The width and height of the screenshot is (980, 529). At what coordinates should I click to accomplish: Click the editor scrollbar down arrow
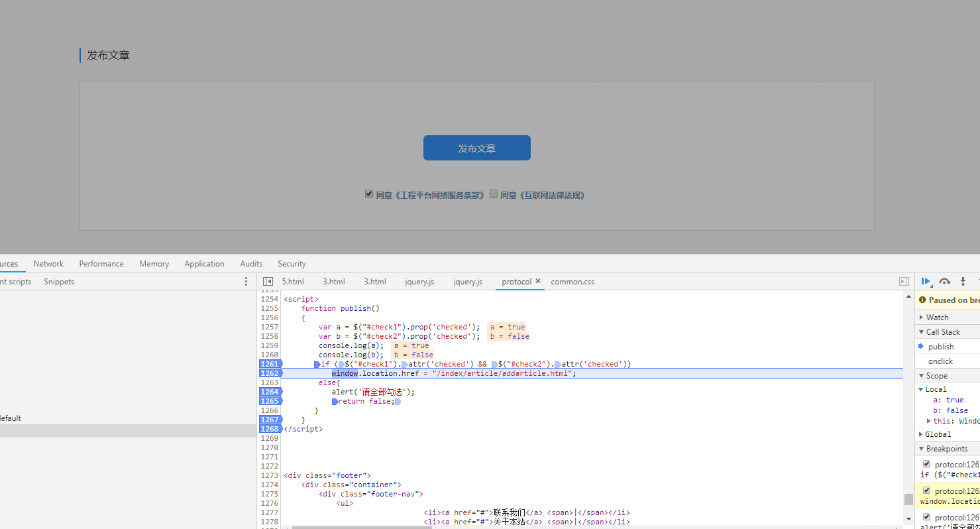(x=908, y=518)
